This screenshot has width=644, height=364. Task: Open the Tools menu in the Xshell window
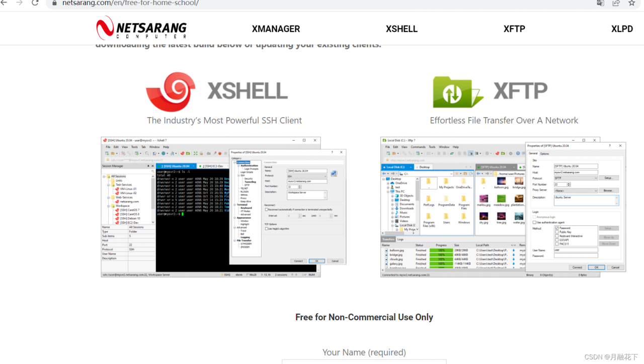tap(135, 147)
